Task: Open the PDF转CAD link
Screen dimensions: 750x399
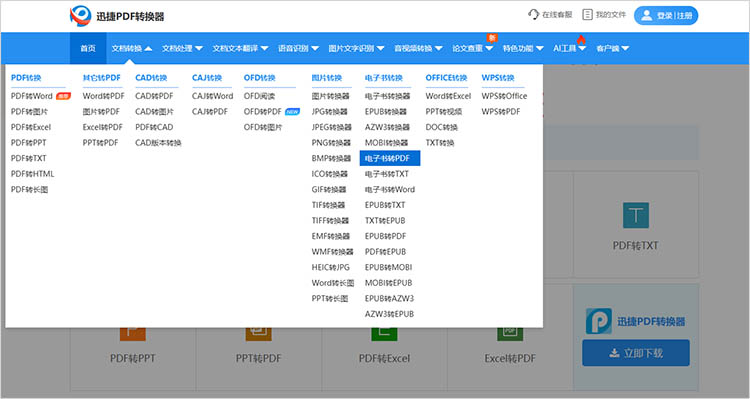Action: click(154, 127)
